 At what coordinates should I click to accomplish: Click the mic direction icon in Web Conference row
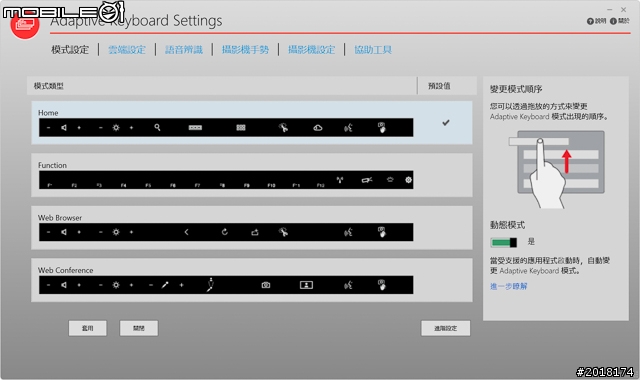211,284
